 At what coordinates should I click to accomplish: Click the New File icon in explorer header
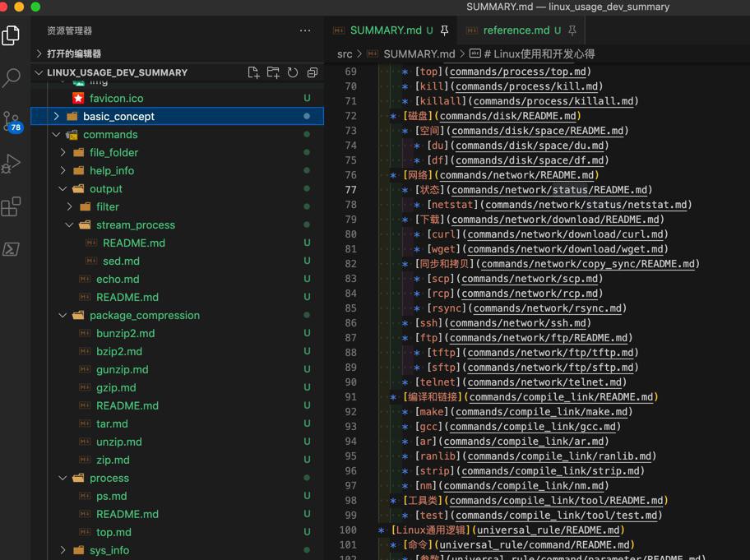[253, 72]
